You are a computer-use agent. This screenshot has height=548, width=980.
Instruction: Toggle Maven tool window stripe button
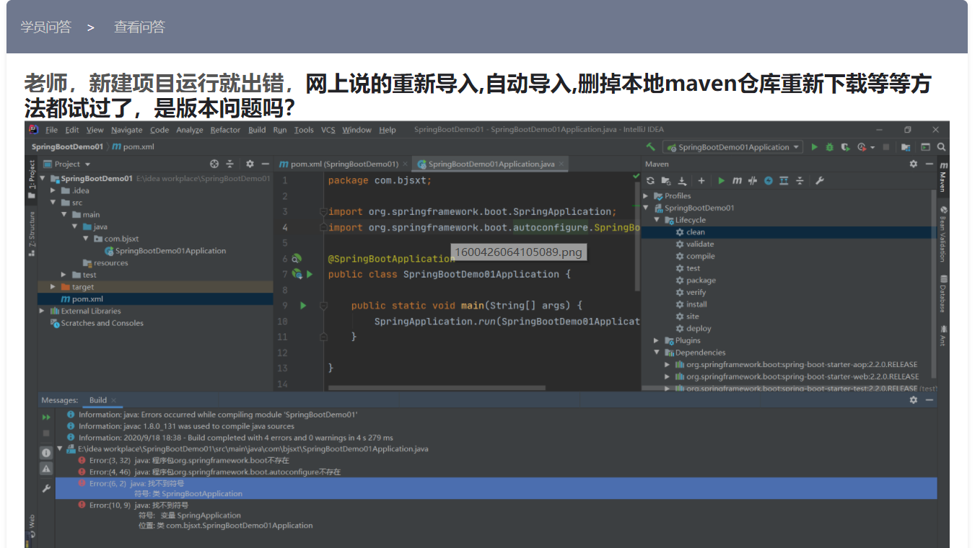(943, 177)
